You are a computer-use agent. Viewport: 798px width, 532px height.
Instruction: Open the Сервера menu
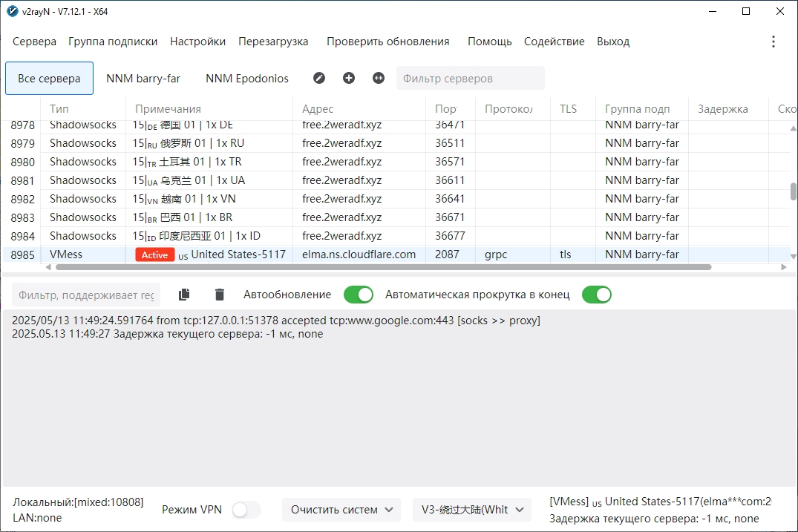coord(35,42)
